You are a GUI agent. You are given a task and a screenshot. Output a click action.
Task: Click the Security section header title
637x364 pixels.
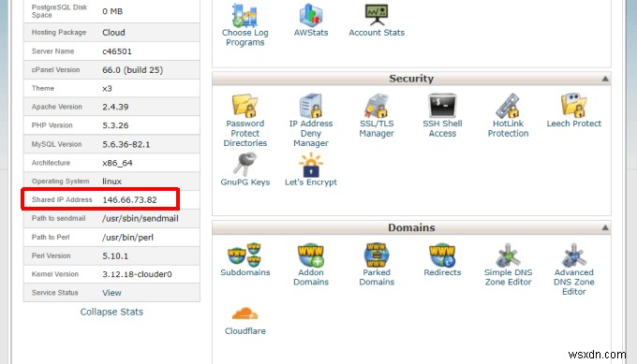411,79
